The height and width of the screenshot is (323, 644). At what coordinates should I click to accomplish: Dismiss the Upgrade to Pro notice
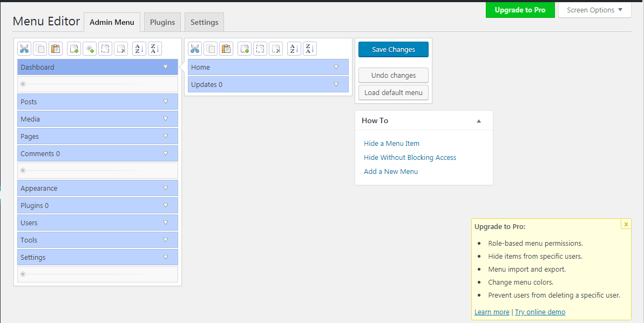[626, 224]
